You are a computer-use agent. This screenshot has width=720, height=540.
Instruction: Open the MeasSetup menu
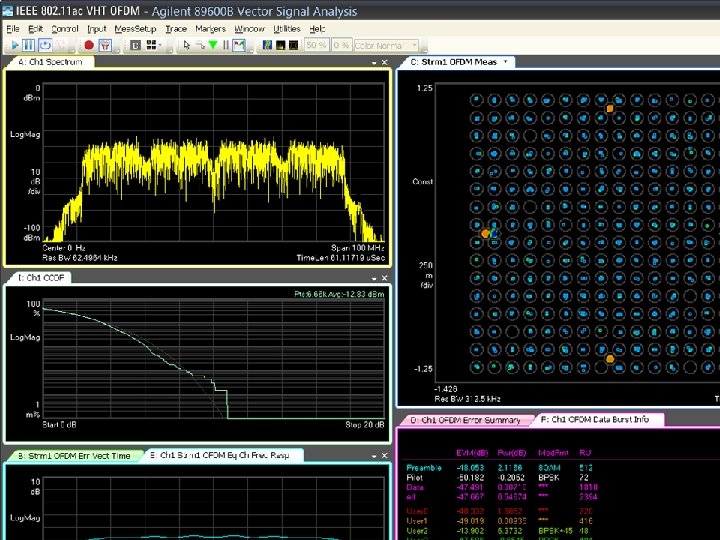point(135,29)
